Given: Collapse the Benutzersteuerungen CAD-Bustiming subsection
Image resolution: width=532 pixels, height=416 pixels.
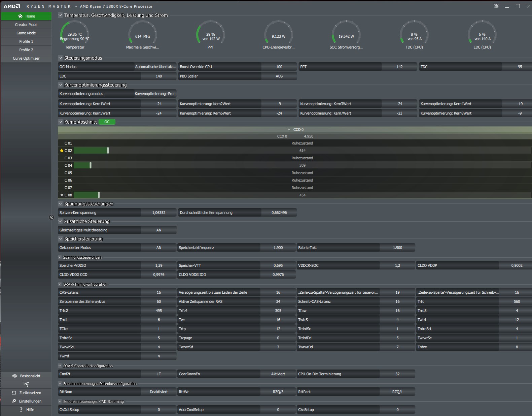Looking at the screenshot, I should pyautogui.click(x=60, y=402).
